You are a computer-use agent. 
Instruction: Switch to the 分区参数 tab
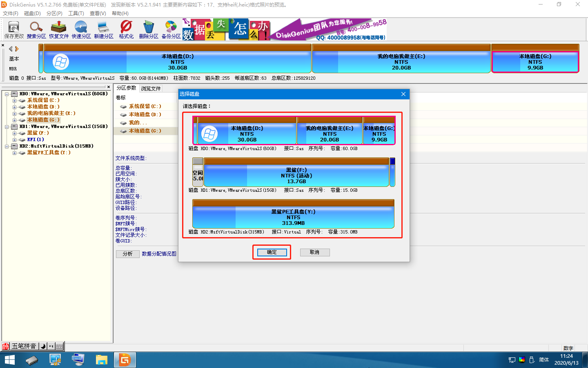[126, 88]
